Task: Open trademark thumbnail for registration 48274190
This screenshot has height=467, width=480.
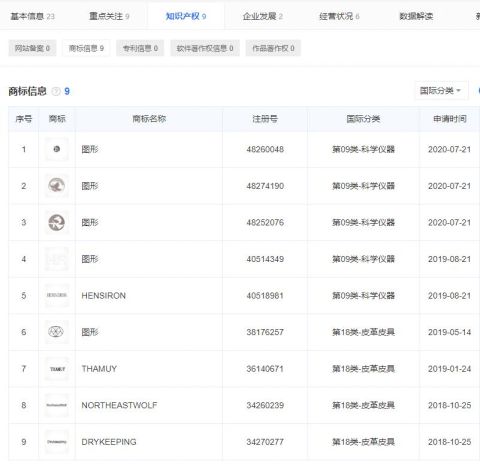Action: pos(57,186)
